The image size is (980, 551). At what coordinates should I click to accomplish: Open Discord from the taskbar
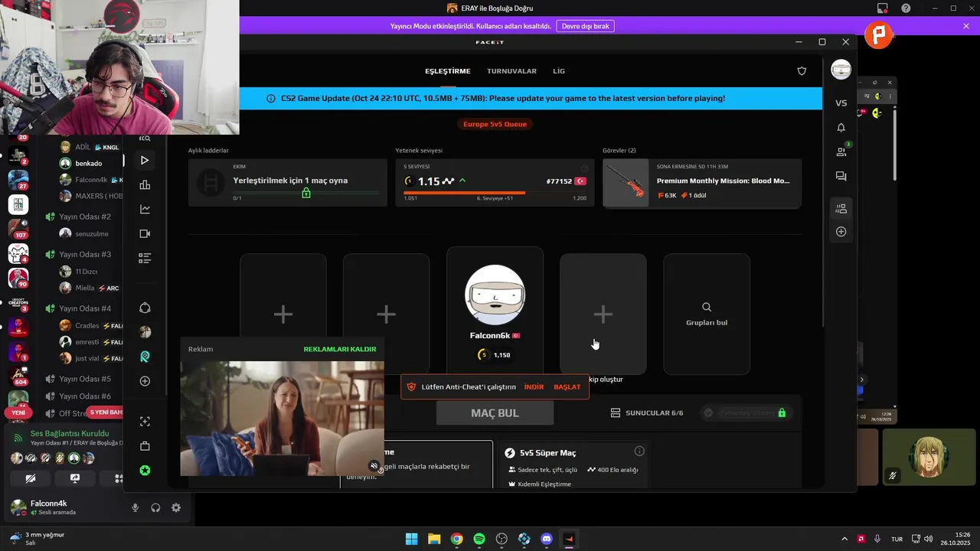(547, 539)
